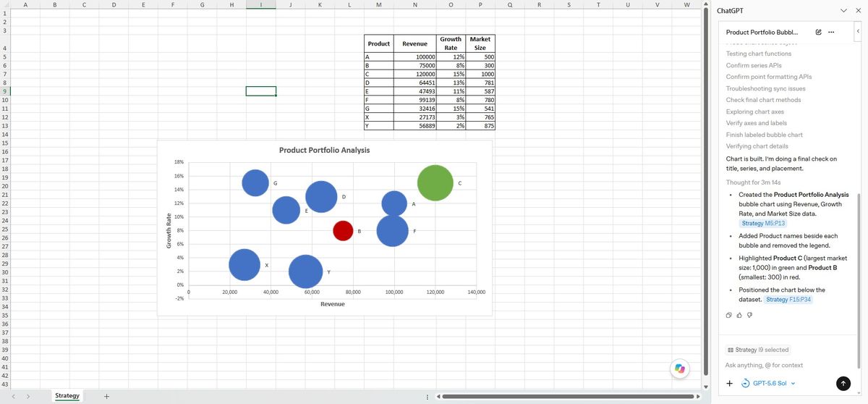Click the Finish labeled bubble chart step
The height and width of the screenshot is (404, 868).
(x=765, y=135)
